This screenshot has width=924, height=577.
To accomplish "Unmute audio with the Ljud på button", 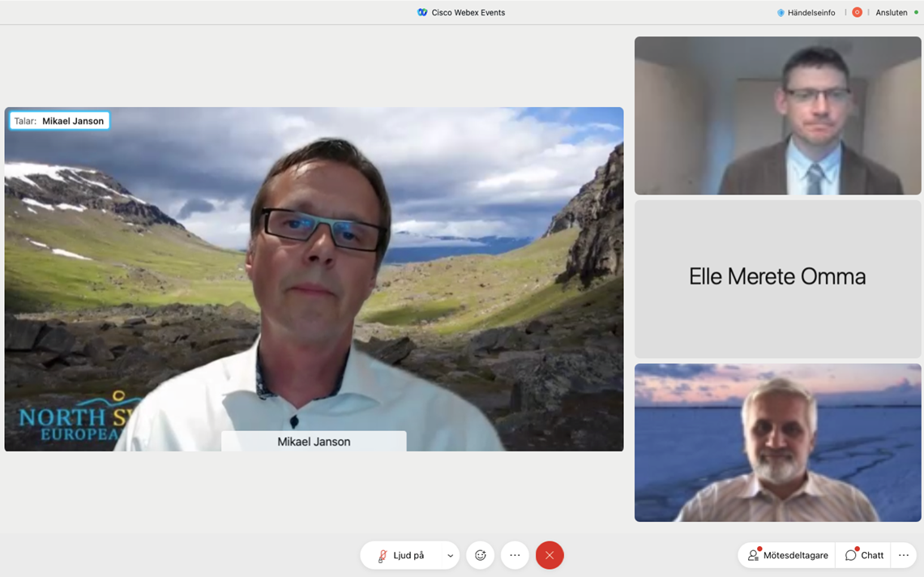I will click(401, 555).
